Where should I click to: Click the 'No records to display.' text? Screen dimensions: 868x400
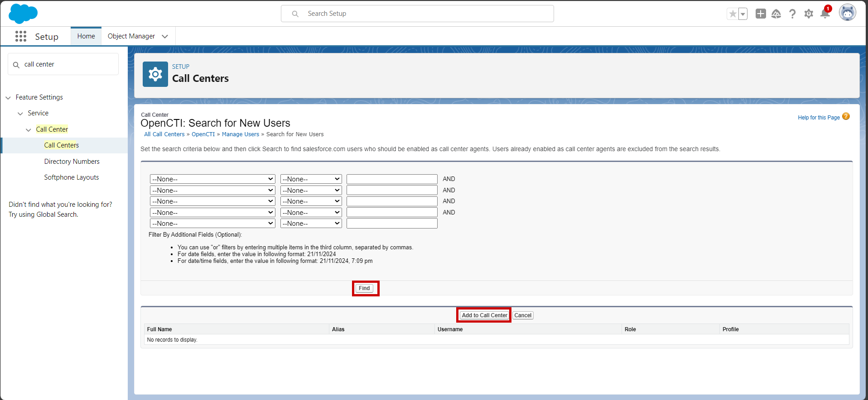[x=172, y=340]
